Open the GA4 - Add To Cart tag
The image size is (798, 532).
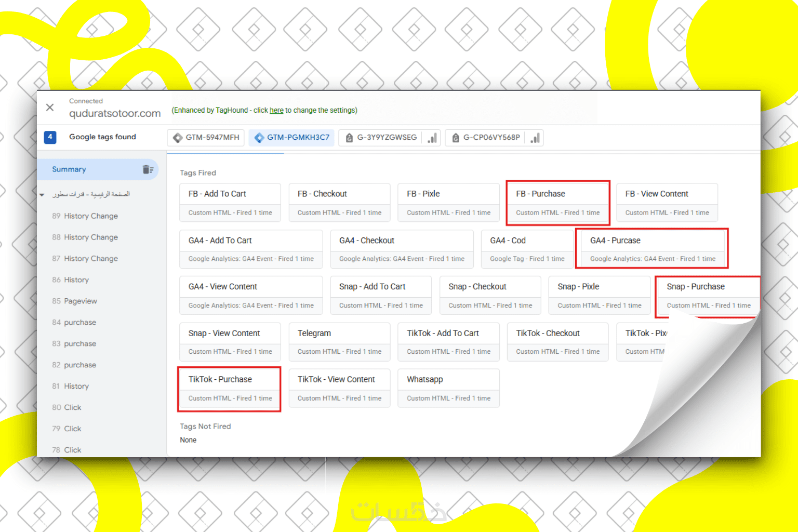[x=251, y=249]
